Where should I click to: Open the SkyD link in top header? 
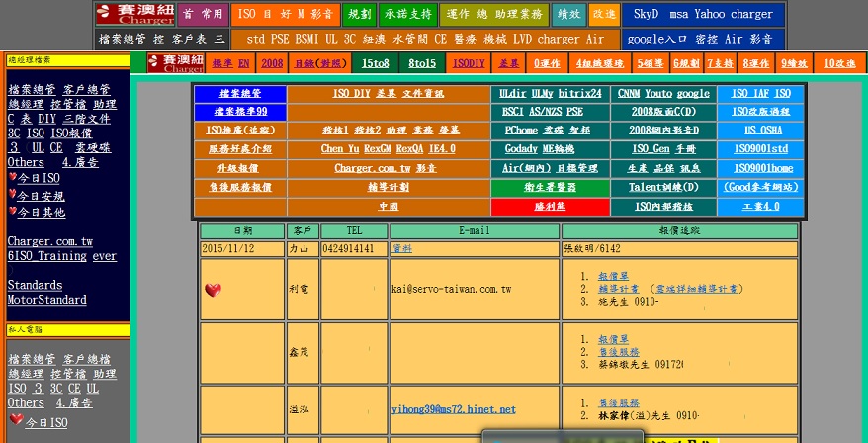646,15
